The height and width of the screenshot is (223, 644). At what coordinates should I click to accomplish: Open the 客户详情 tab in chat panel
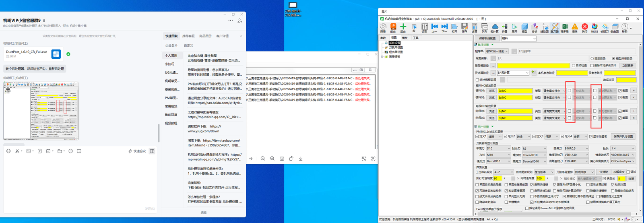[x=222, y=36]
